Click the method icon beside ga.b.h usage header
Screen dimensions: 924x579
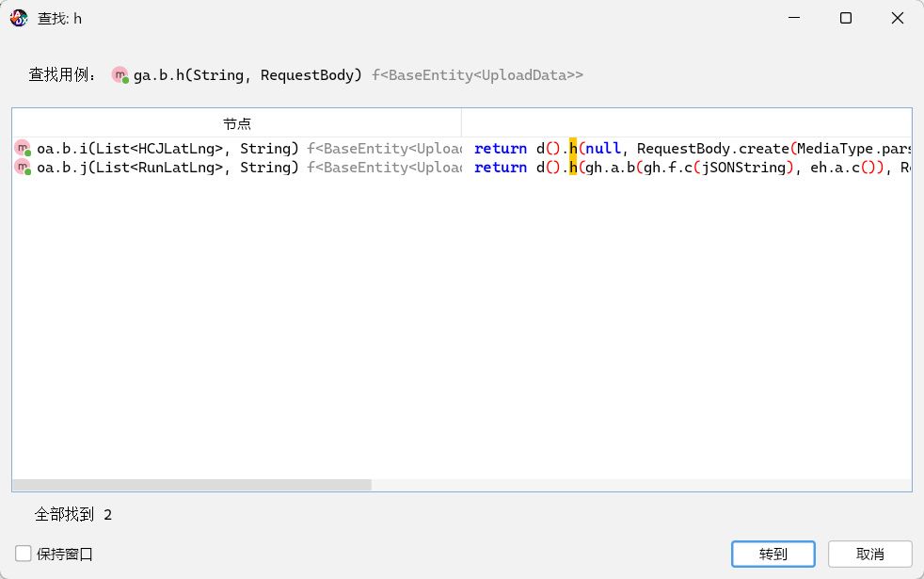pos(120,74)
